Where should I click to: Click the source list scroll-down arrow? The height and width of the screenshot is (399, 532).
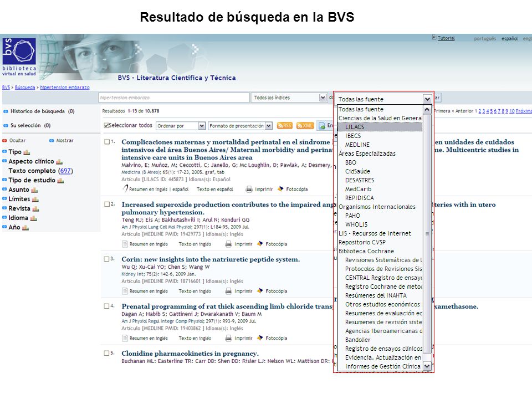pyautogui.click(x=427, y=366)
